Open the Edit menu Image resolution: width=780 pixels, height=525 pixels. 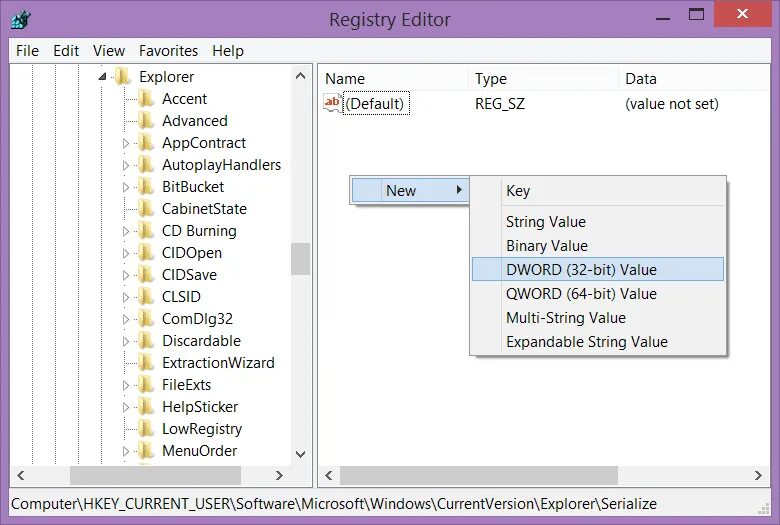tap(66, 51)
